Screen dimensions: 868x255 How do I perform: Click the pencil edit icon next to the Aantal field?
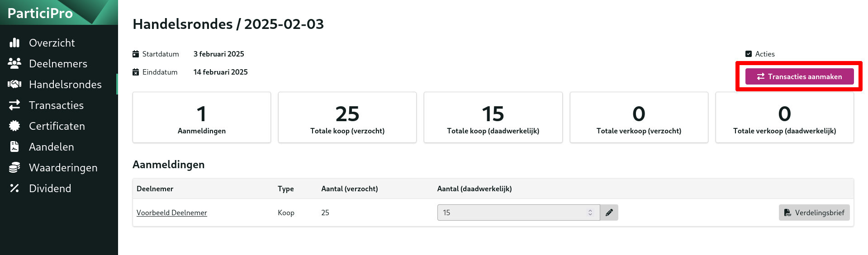click(x=609, y=212)
